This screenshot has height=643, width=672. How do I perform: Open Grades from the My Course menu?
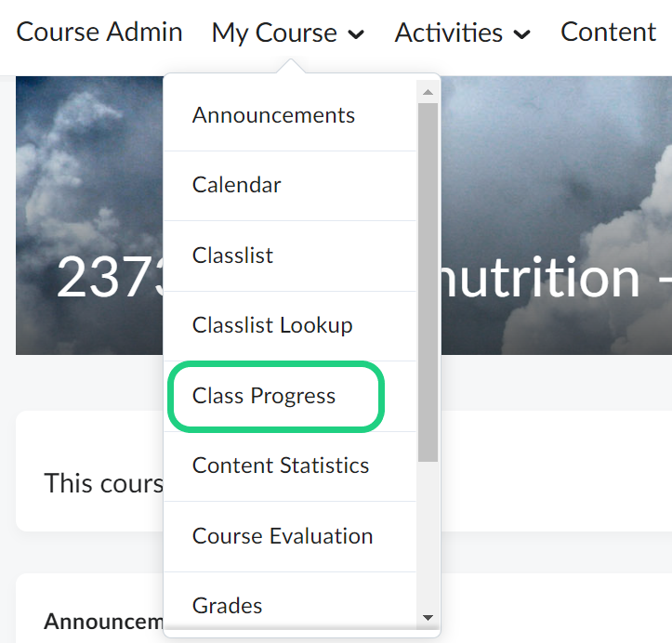(227, 606)
